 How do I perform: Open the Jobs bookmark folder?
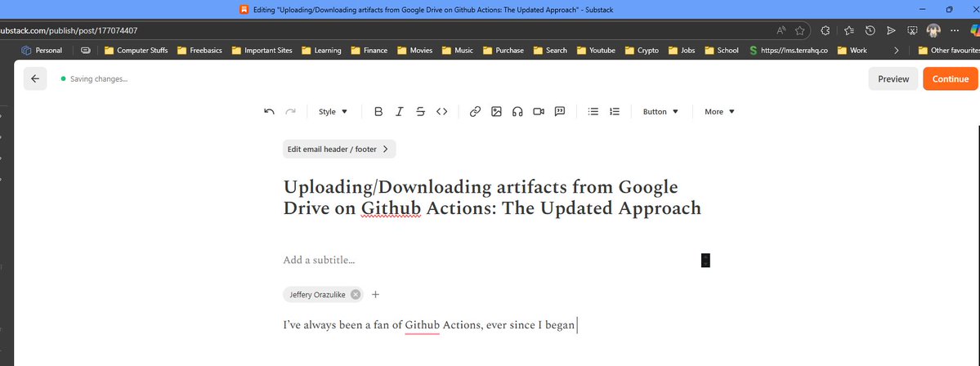tap(681, 51)
